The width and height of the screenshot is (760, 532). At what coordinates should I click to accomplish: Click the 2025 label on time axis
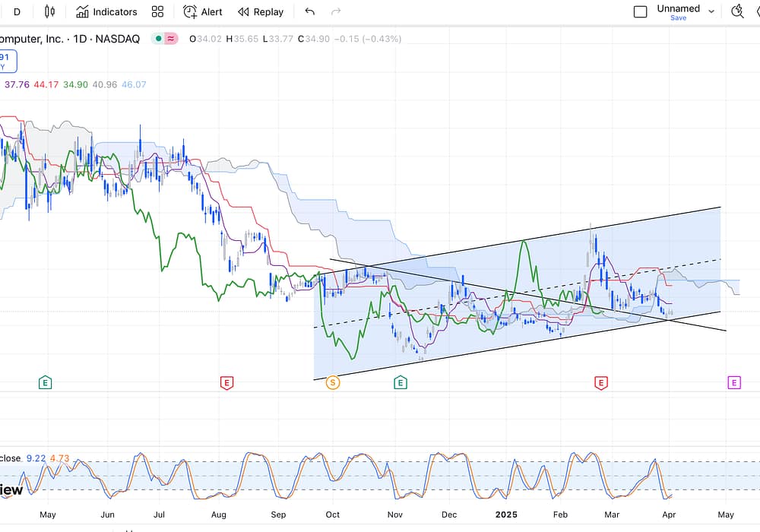(x=505, y=515)
